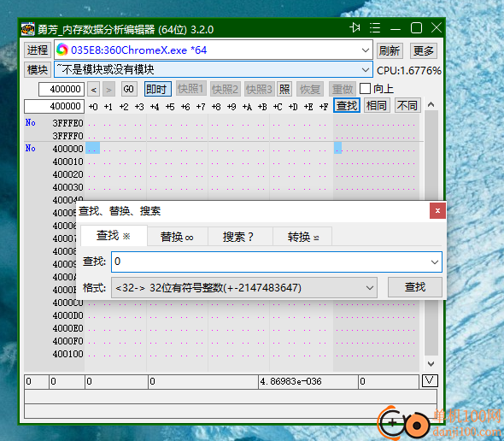Click the second address field showing 400000
504x441 pixels.
[55, 106]
